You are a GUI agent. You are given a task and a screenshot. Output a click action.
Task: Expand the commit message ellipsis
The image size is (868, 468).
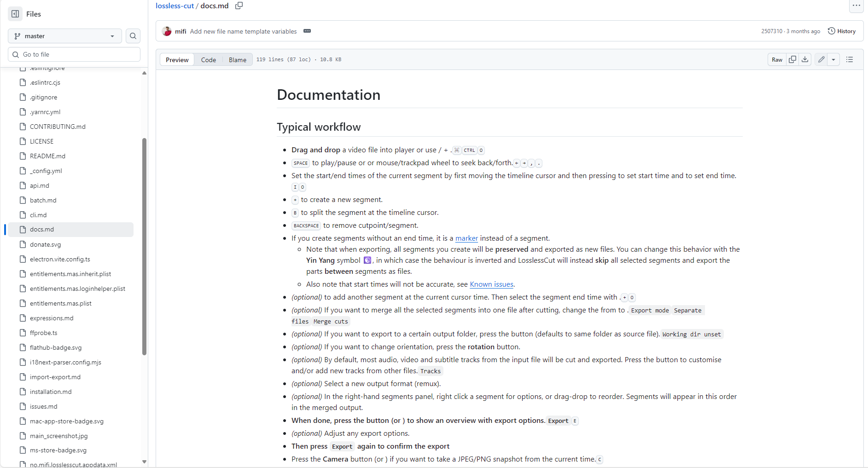(x=307, y=31)
